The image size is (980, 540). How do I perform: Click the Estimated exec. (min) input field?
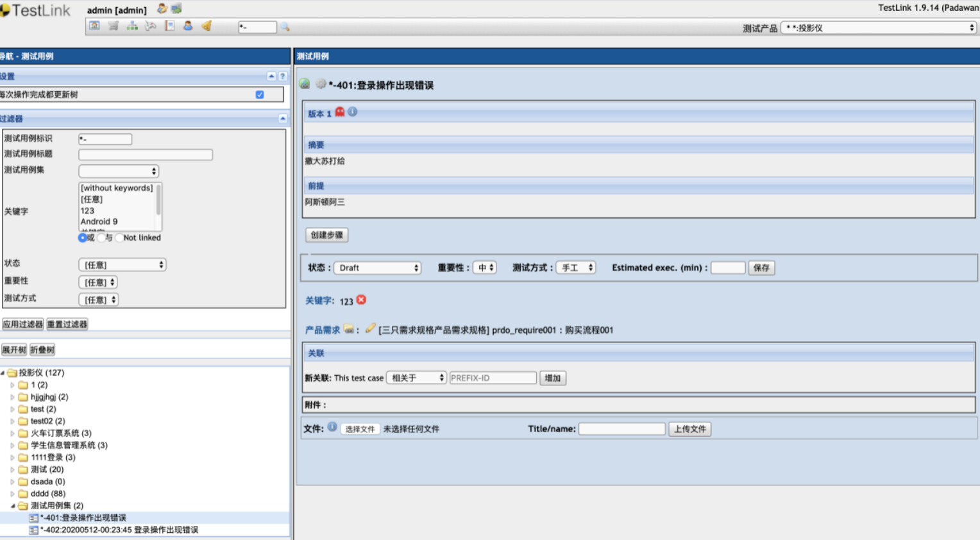coord(728,267)
